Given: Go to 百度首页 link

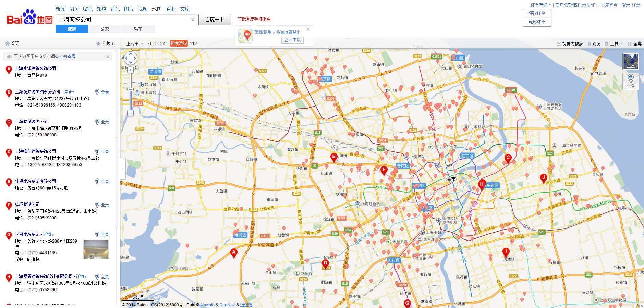Looking at the screenshot, I should 609,5.
